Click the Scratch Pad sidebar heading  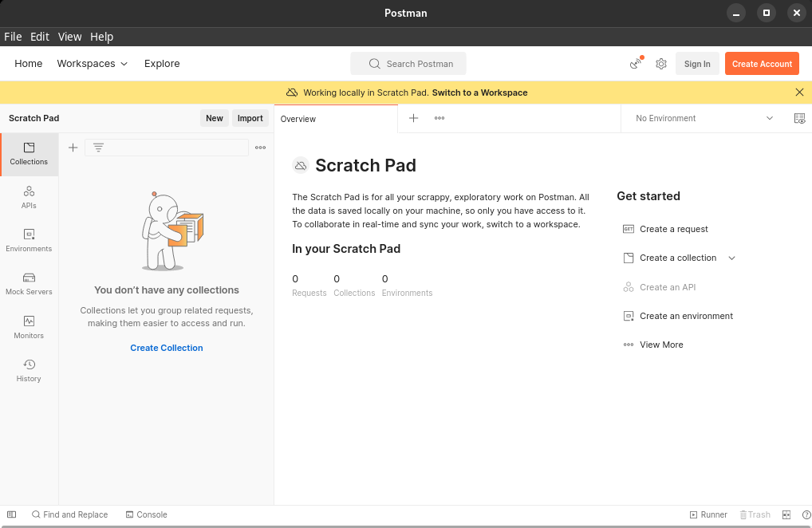pos(34,118)
